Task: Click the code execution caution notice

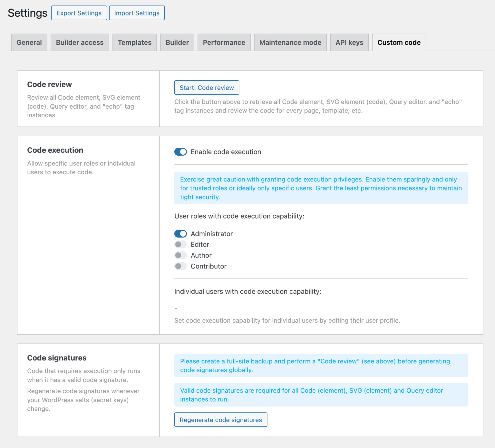Action: tap(321, 188)
